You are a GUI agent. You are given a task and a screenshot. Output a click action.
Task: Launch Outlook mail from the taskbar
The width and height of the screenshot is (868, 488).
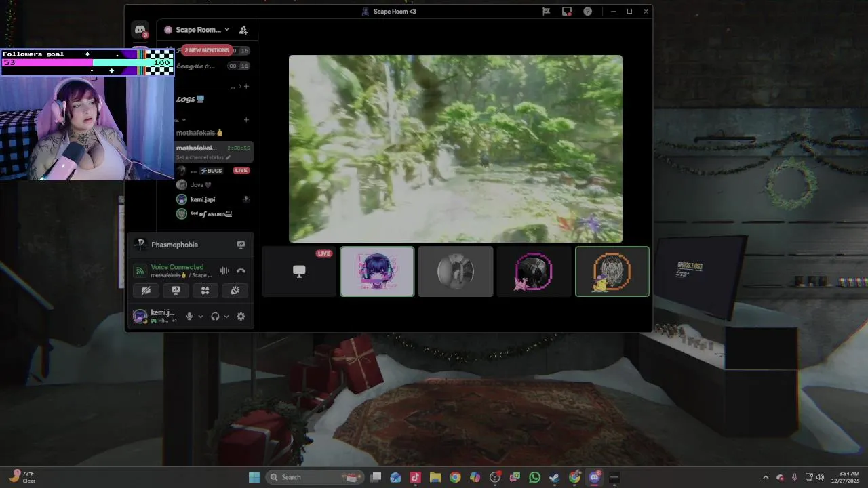(395, 477)
